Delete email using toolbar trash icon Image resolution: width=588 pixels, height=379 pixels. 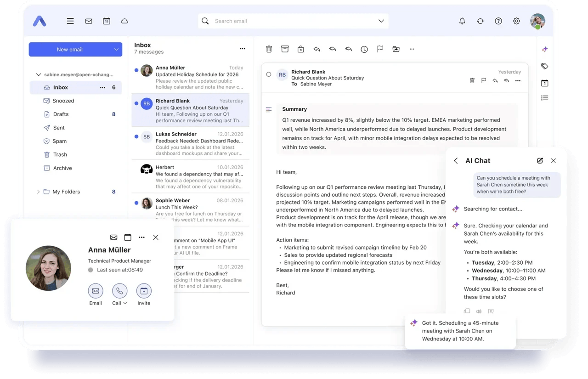(269, 49)
